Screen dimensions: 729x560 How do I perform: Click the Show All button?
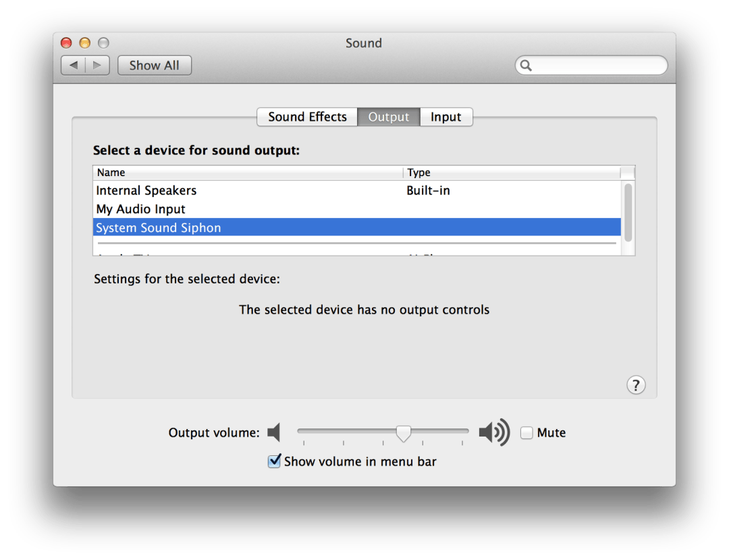[x=155, y=65]
